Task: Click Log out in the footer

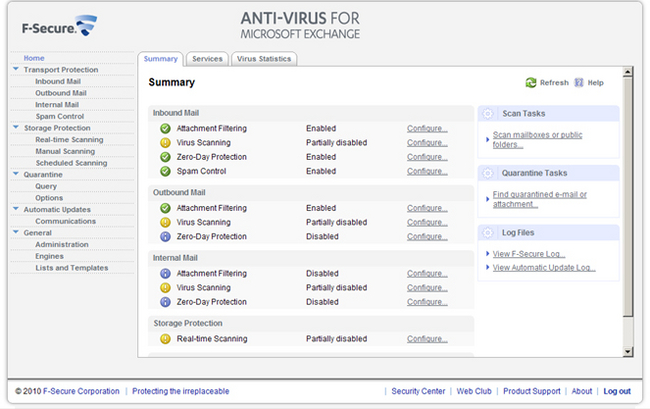Action: click(617, 391)
